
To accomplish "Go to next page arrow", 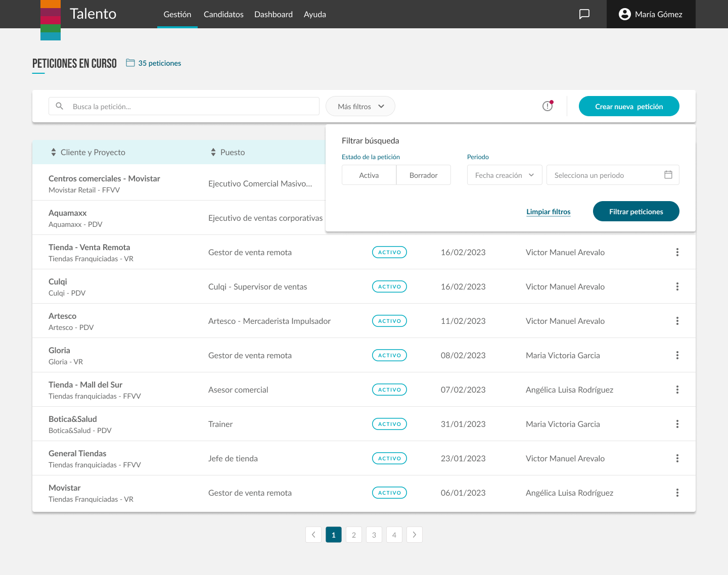I will [414, 535].
